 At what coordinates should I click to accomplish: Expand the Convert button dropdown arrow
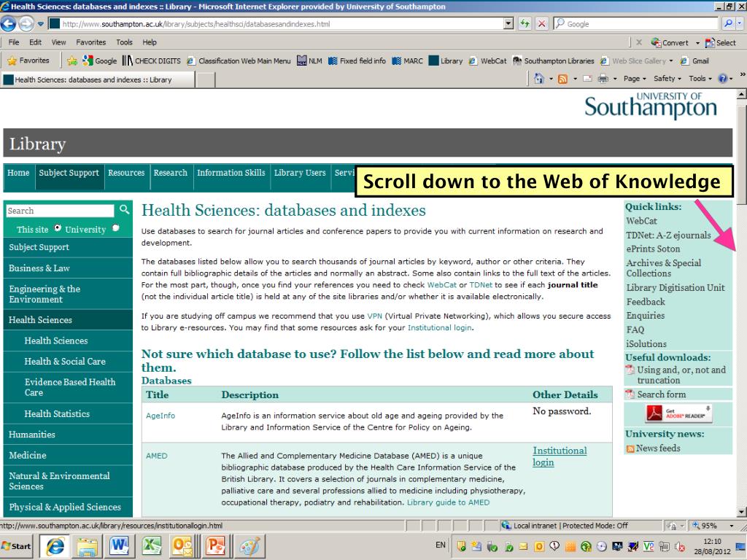click(697, 43)
